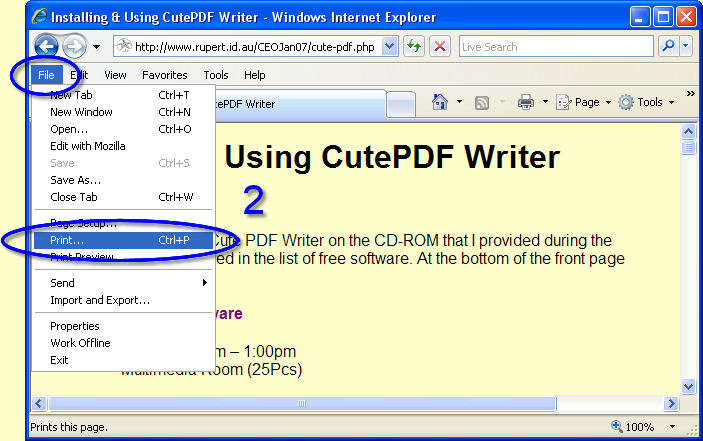Click the magnifier Search button
703x441 pixels.
pos(668,46)
